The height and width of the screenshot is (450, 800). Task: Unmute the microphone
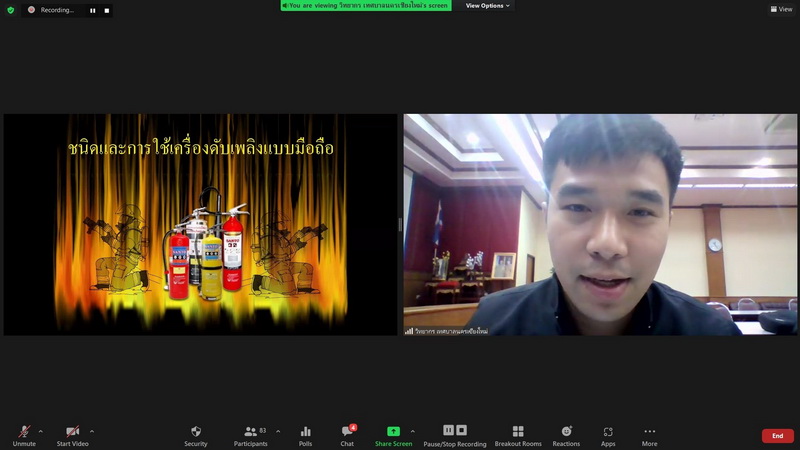[23, 435]
